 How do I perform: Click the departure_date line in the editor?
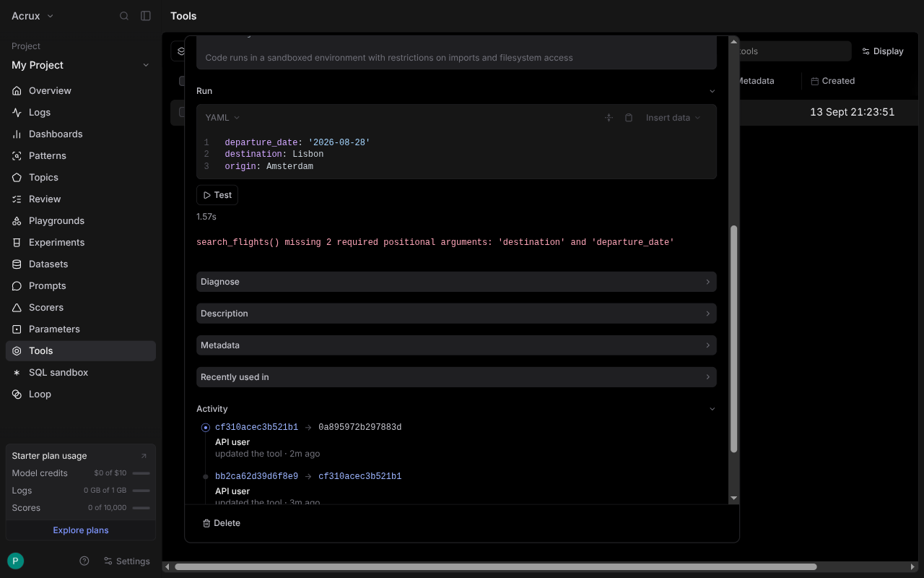click(297, 142)
